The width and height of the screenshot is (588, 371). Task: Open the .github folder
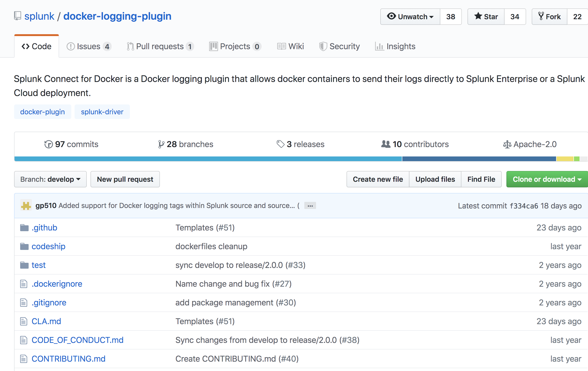pos(45,228)
